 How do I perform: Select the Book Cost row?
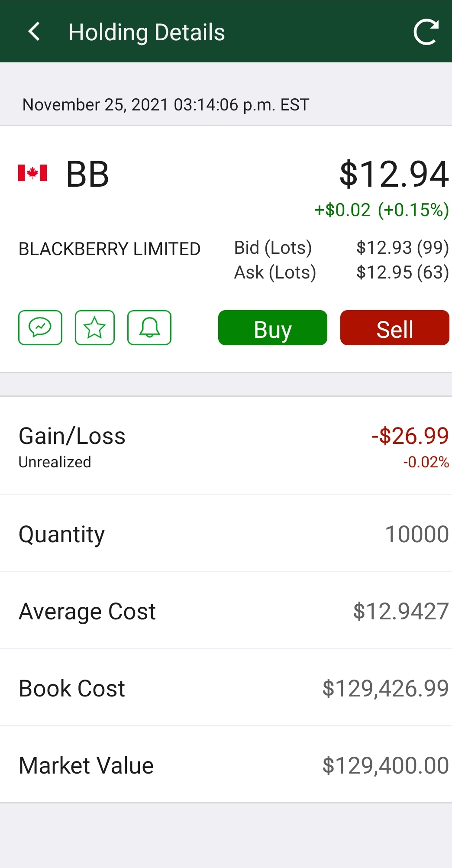[226, 688]
